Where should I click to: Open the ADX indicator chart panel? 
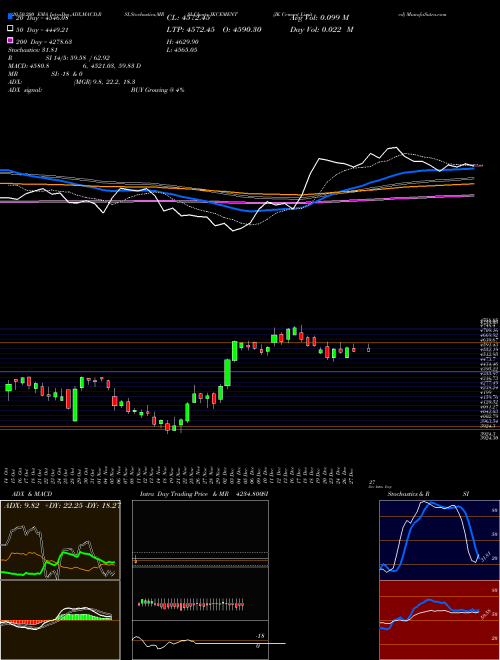(60, 540)
